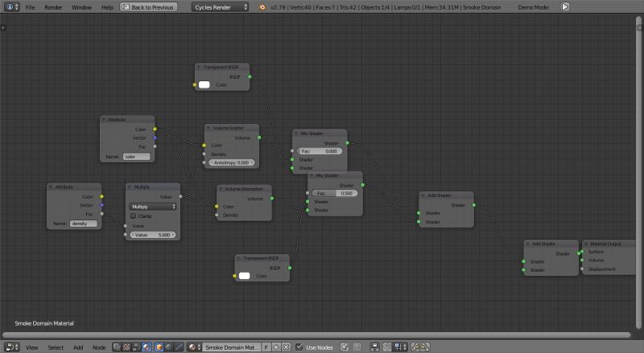Open the Node menu
Image resolution: width=644 pixels, height=353 pixels.
[99, 347]
